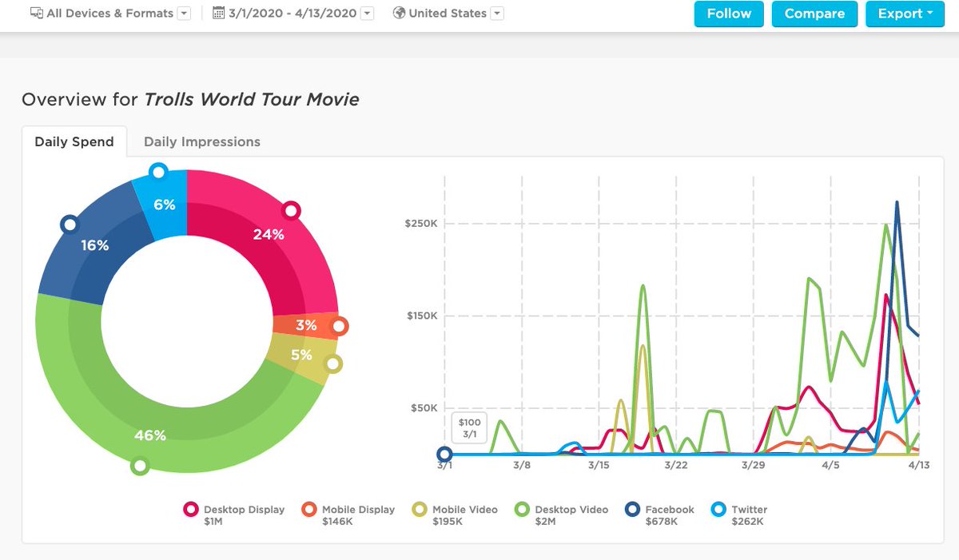Click the Compare button
The width and height of the screenshot is (959, 560).
click(814, 14)
